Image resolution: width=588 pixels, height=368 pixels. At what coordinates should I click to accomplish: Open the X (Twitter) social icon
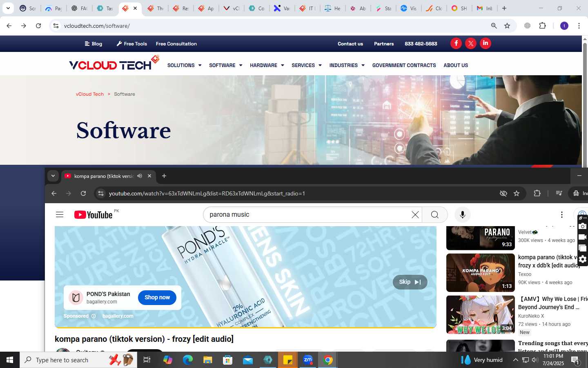(471, 43)
